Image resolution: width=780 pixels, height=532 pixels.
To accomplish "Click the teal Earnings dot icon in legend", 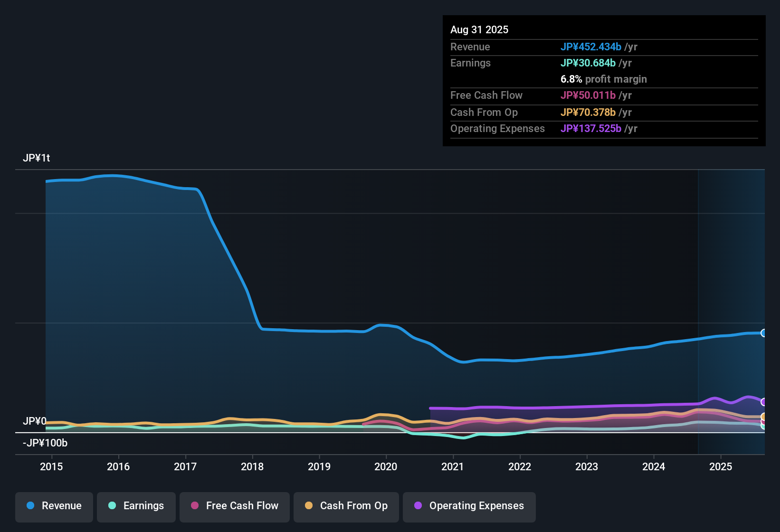I will [112, 506].
